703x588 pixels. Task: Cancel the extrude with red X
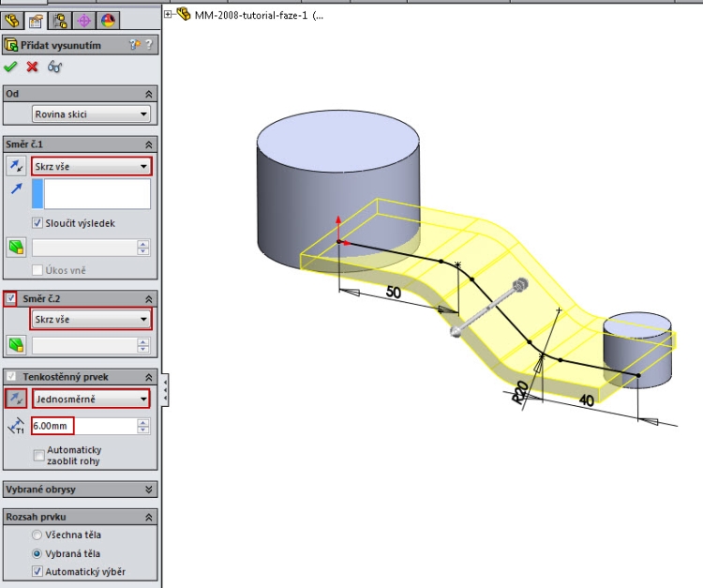pyautogui.click(x=32, y=67)
